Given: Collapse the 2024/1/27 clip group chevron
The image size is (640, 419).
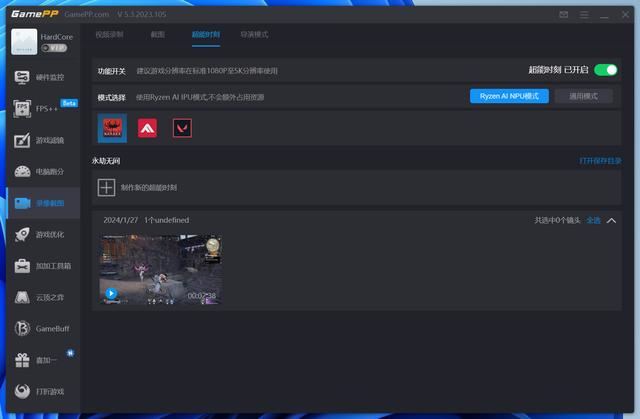Looking at the screenshot, I should pyautogui.click(x=611, y=220).
